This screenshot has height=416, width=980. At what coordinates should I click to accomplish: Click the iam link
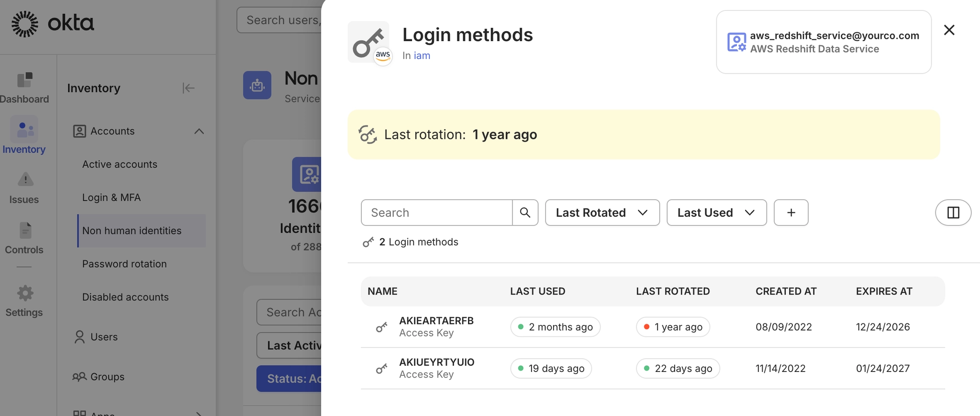point(422,56)
